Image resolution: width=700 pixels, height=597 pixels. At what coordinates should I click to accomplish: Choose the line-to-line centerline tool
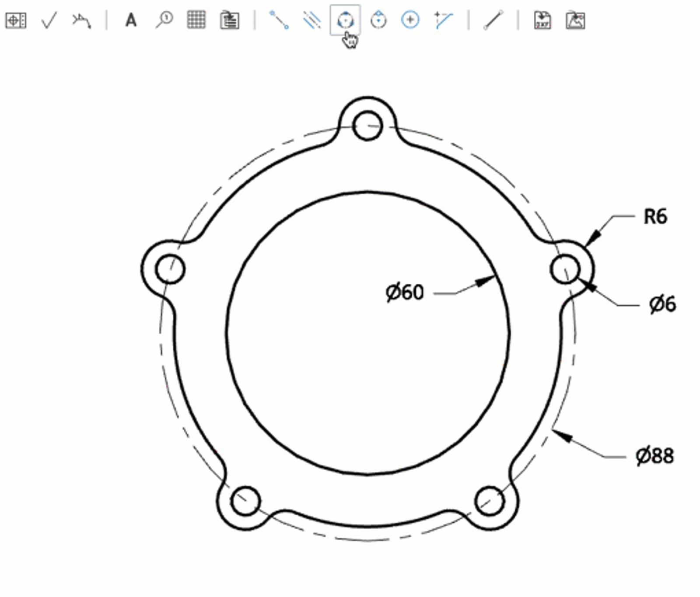312,20
